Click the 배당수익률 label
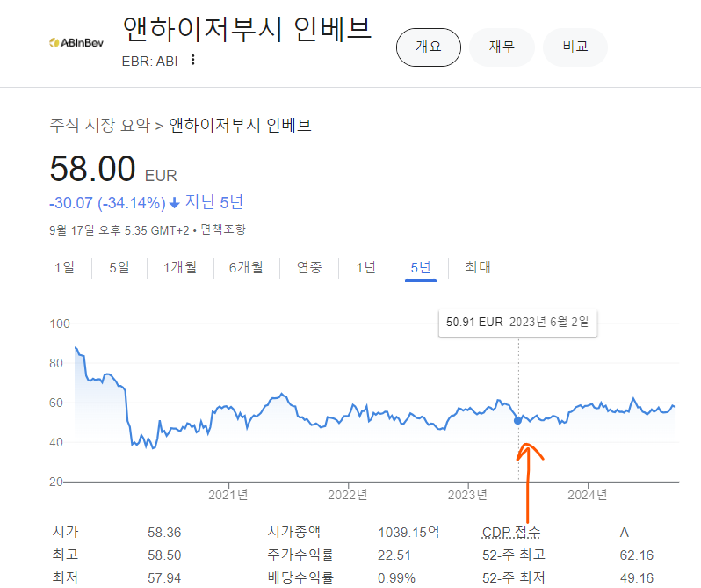The width and height of the screenshot is (701, 588). point(300,577)
